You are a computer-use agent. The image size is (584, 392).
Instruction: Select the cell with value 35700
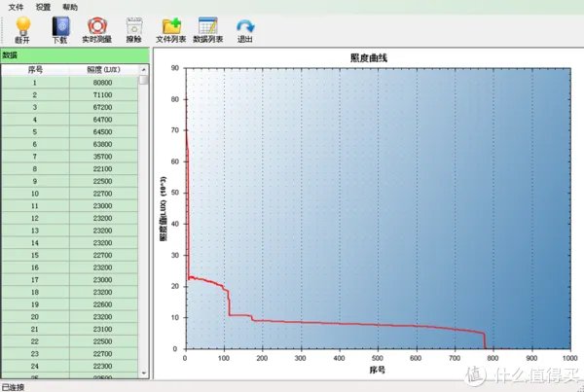pyautogui.click(x=102, y=157)
